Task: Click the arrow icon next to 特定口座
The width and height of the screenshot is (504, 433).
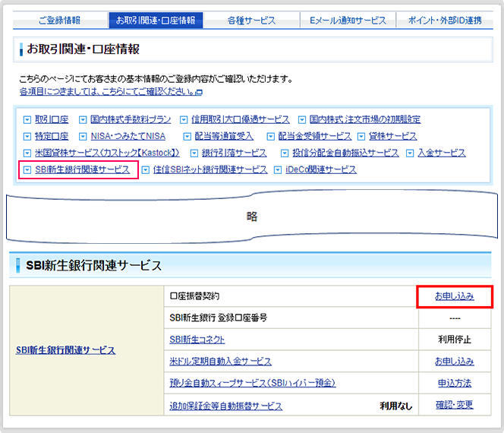Action: tap(27, 136)
